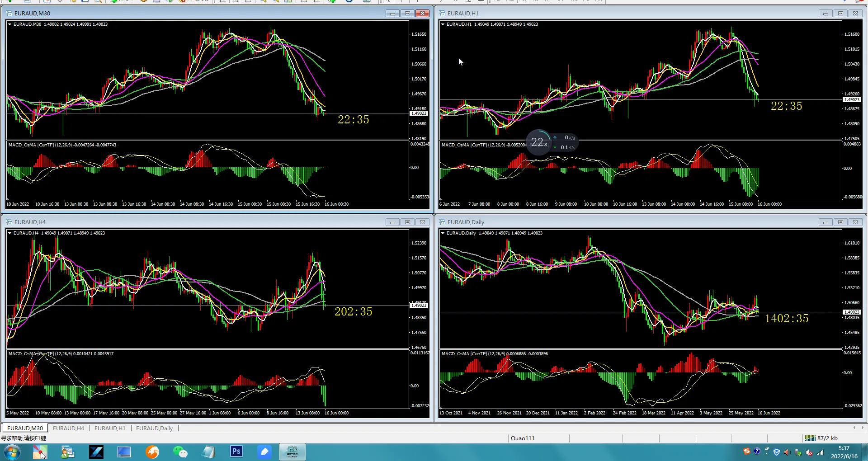Image resolution: width=868 pixels, height=461 pixels.
Task: Open the black Z-logo app in taskbar
Action: 96,452
